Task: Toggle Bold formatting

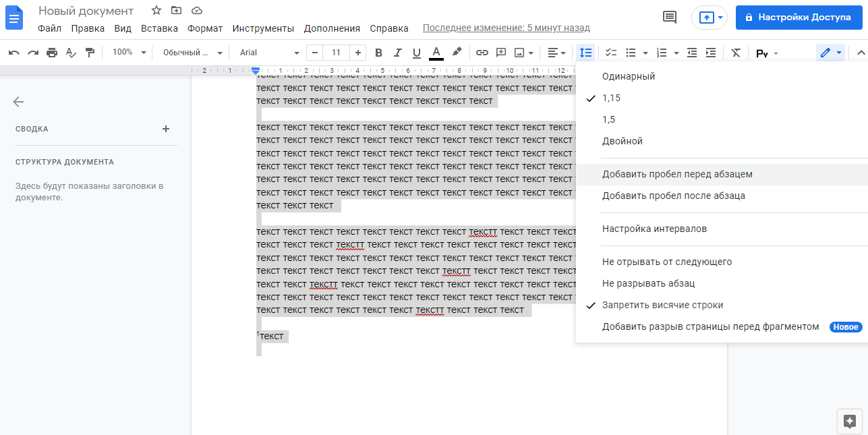Action: pos(378,53)
